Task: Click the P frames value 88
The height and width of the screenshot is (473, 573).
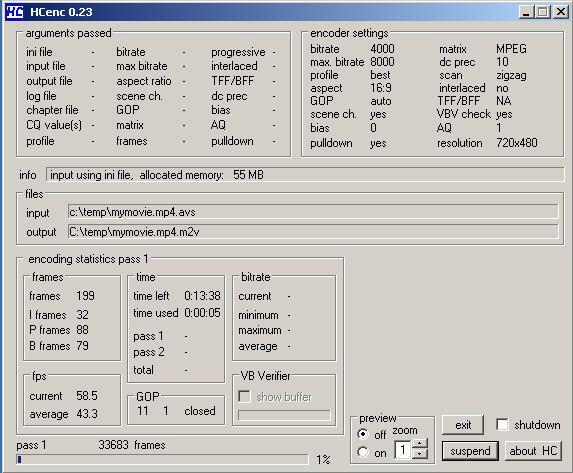Action: point(82,330)
